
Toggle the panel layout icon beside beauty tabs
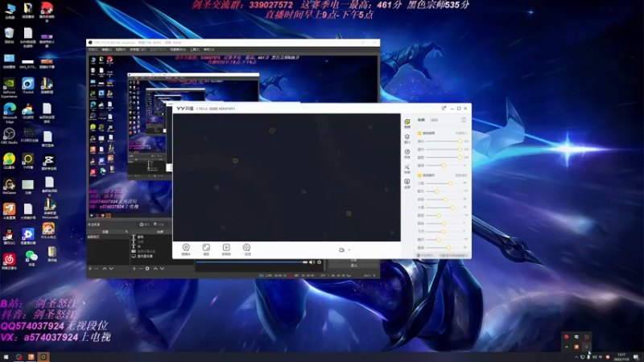click(464, 120)
